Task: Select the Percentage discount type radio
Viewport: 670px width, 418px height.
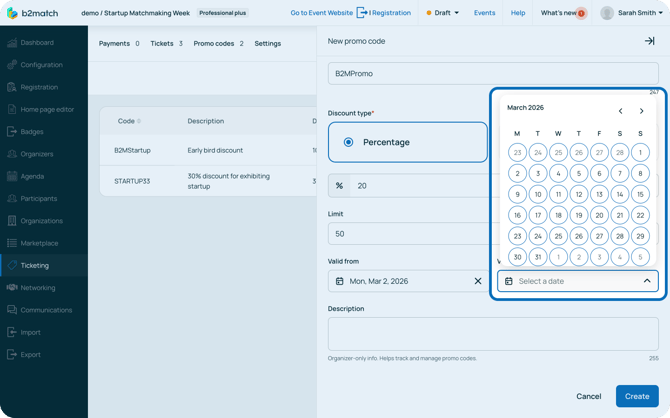Action: 349,142
